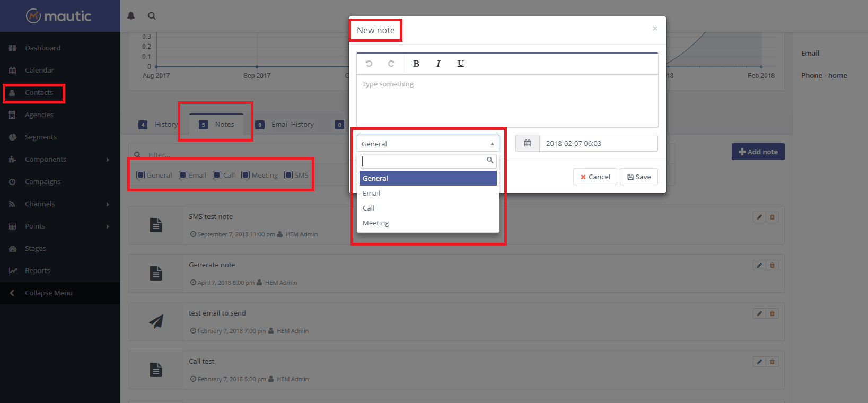
Task: Close the New note dialog
Action: tap(655, 28)
